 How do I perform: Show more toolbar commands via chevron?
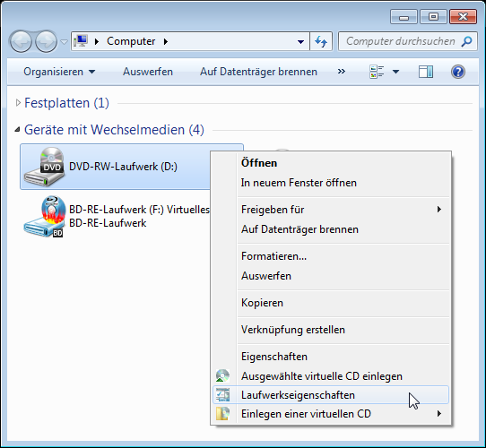[x=342, y=72]
